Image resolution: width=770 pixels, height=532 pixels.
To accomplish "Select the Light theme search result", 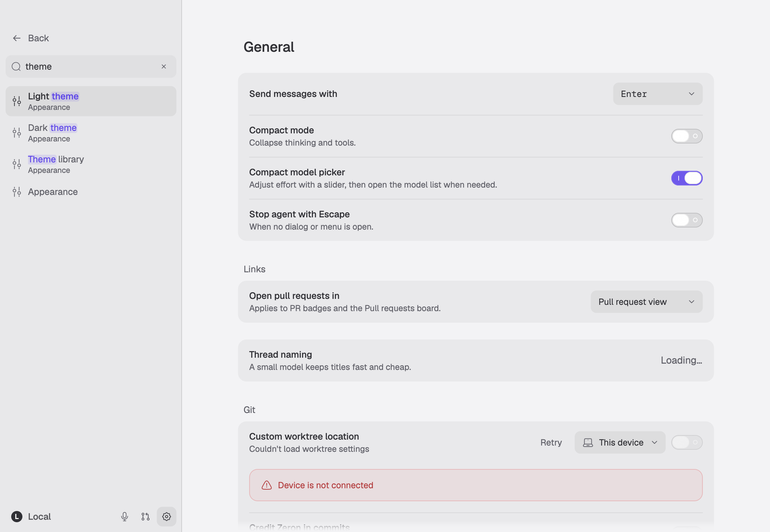I will tap(91, 101).
